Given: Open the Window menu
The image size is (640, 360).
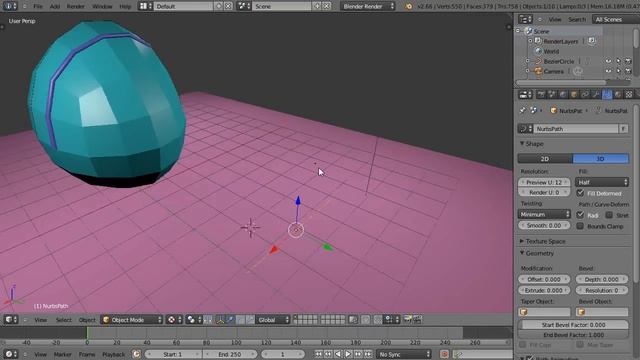Looking at the screenshot, I should (102, 6).
